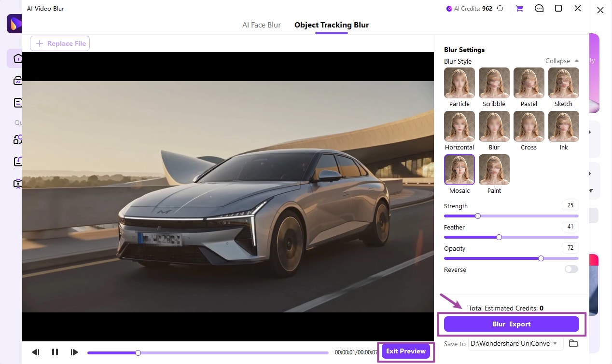Click the Opacity value field showing 72
The image size is (612, 364).
click(570, 248)
